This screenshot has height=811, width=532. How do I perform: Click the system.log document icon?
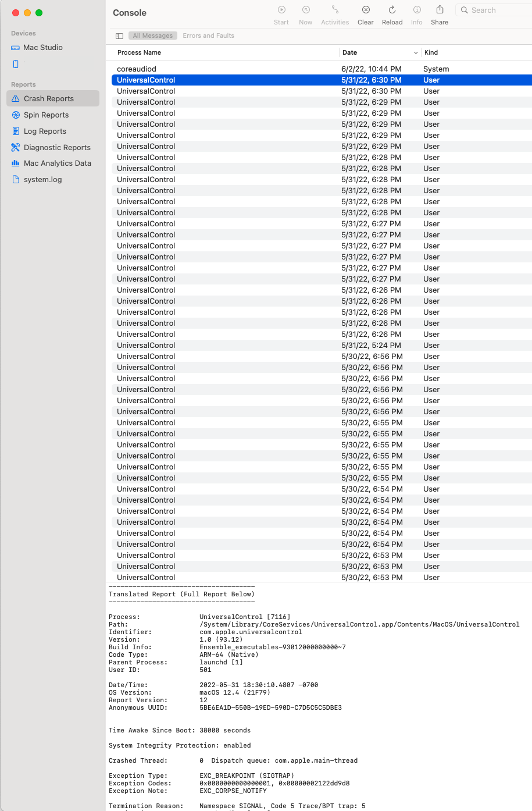click(16, 180)
